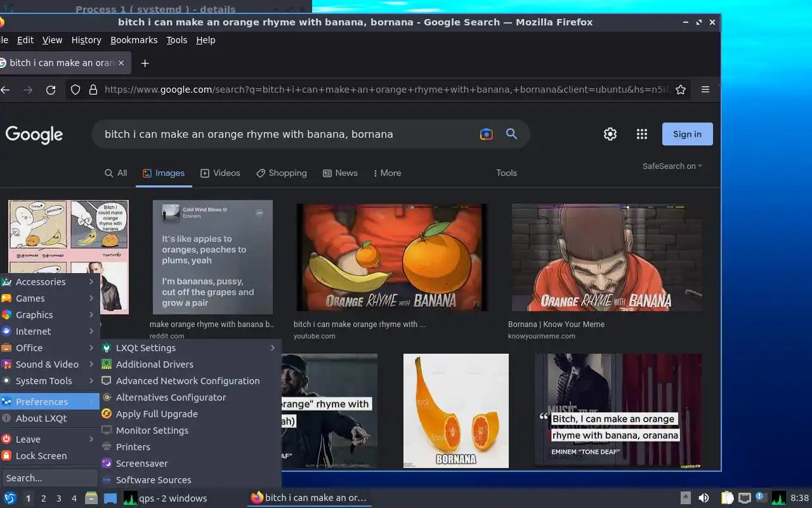Image resolution: width=812 pixels, height=508 pixels.
Task: Open the Firefox hamburger application menu
Action: [x=705, y=90]
